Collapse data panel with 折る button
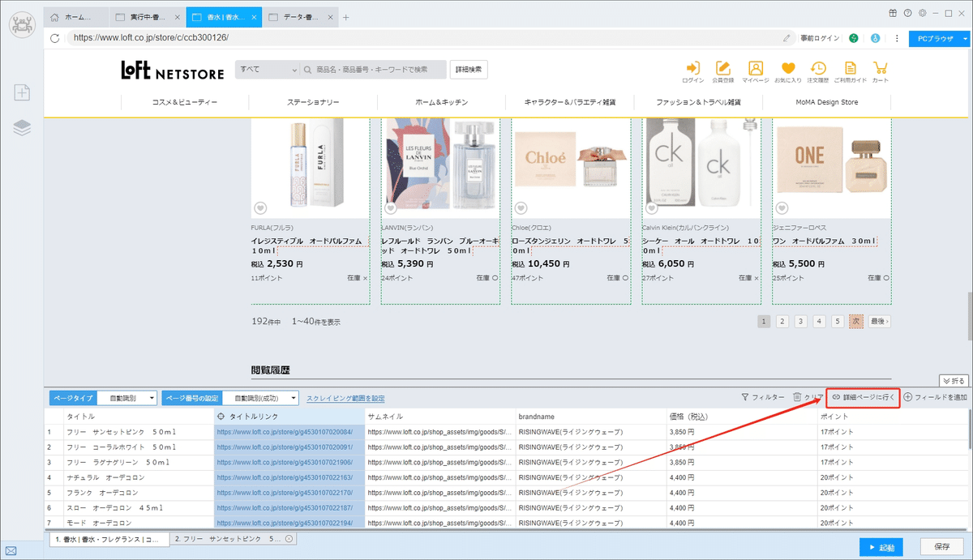973x560 pixels. [954, 380]
